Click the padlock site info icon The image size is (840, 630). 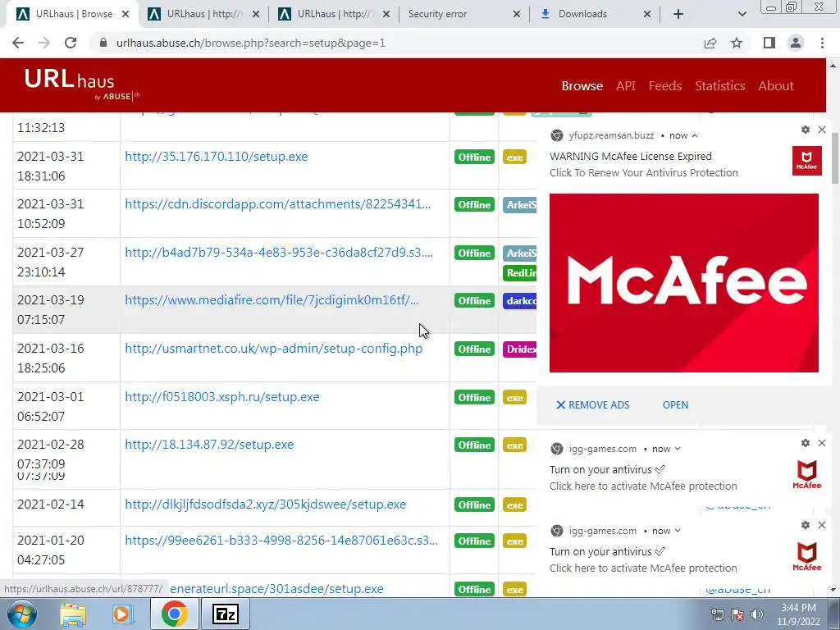click(x=103, y=43)
